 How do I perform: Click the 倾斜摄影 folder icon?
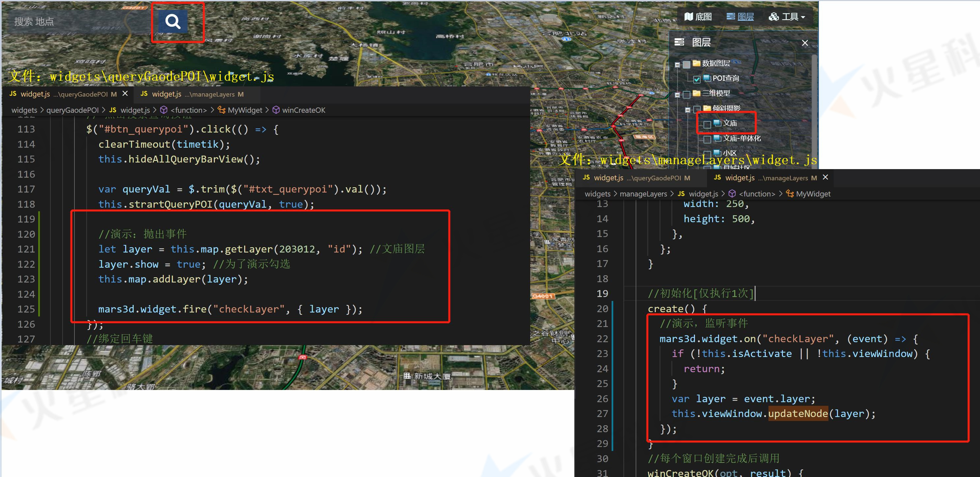pos(707,108)
